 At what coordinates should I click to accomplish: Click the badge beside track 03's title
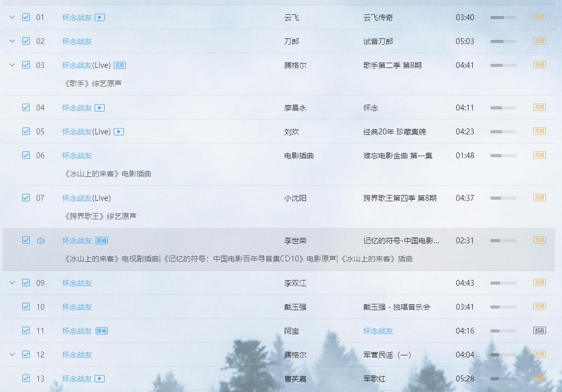[x=120, y=65]
